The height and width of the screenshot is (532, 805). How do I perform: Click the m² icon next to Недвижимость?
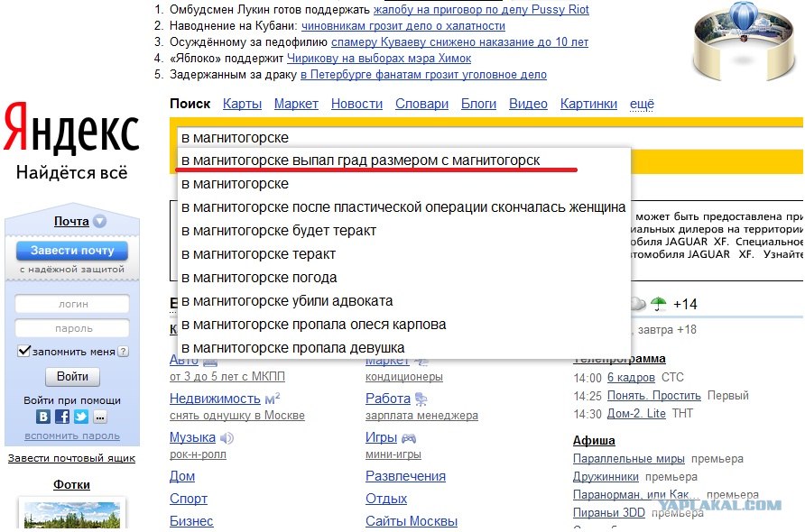[273, 399]
